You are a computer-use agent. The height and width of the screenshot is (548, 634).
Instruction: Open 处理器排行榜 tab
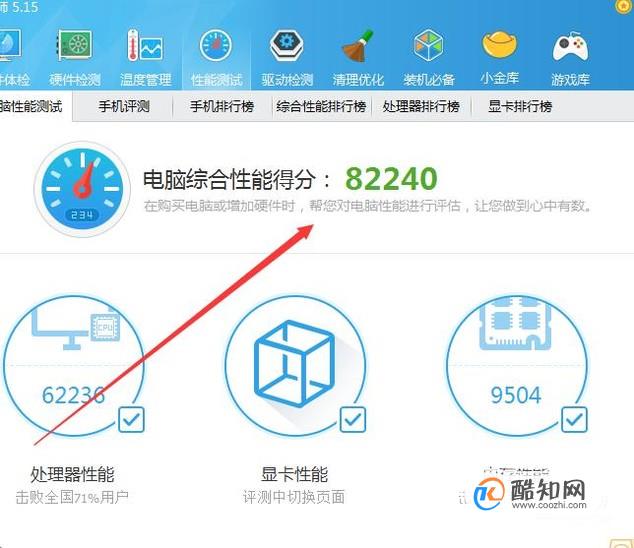[421, 106]
